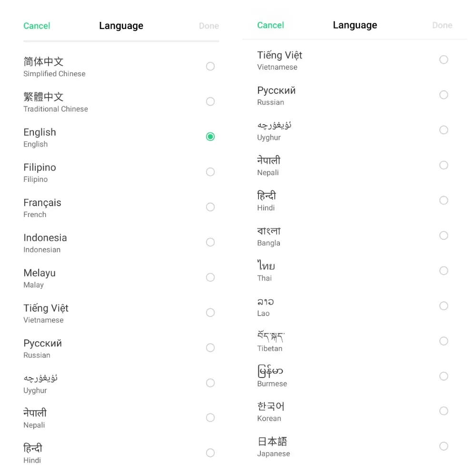Viewport: 476px width, 476px height.
Task: Pick the Filipino language radio button
Action: point(210,172)
